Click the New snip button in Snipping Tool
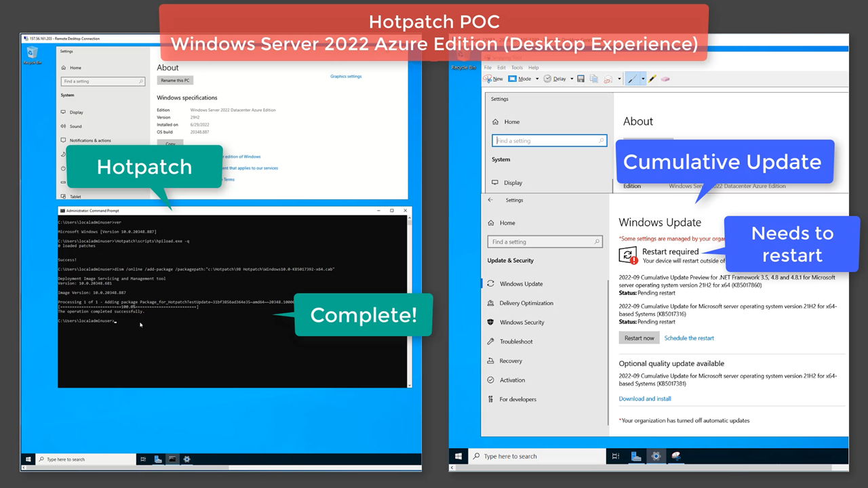The image size is (868, 488). point(493,79)
